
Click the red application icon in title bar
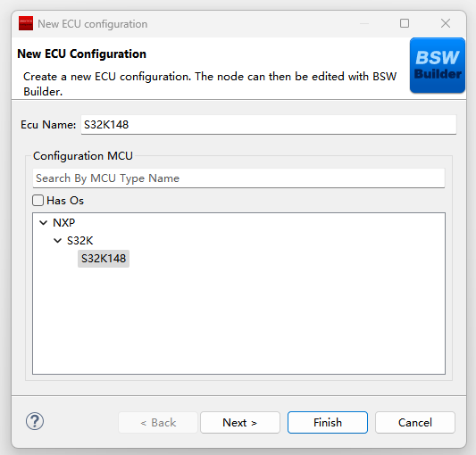pyautogui.click(x=26, y=23)
